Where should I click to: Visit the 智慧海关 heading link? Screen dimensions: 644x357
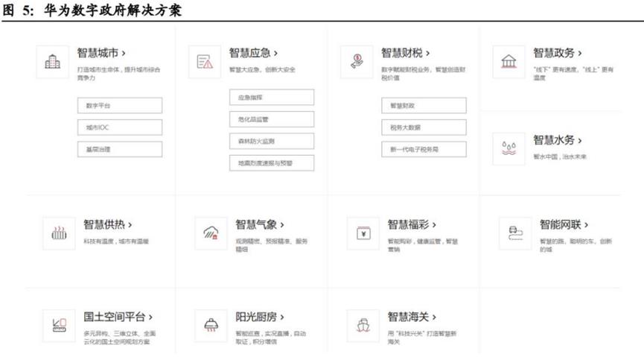[412, 317]
